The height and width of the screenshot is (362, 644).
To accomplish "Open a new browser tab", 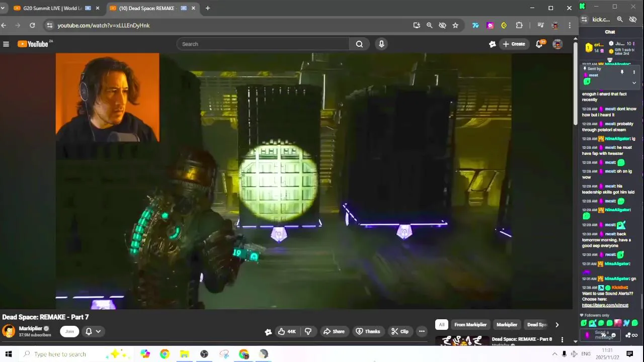I will (x=208, y=8).
